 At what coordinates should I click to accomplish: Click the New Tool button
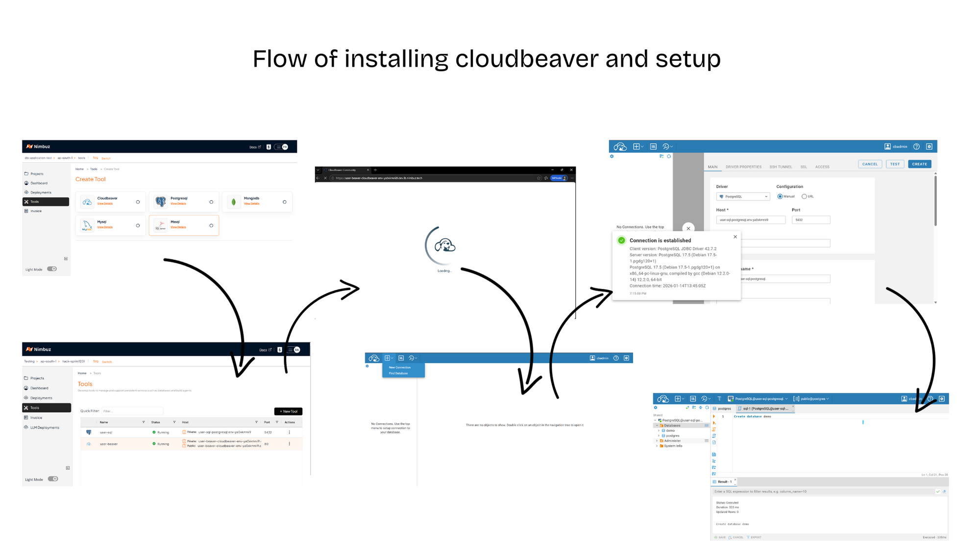click(x=288, y=411)
